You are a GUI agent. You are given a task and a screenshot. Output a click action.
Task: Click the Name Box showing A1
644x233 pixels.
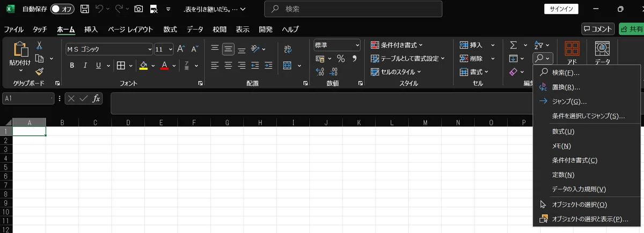click(28, 99)
